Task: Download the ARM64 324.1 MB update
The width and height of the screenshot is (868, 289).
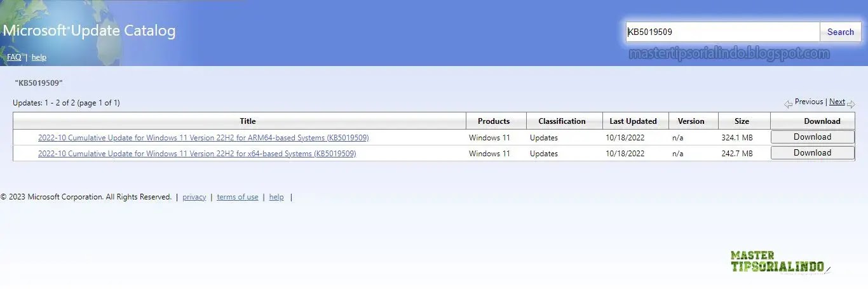Action: [x=812, y=137]
